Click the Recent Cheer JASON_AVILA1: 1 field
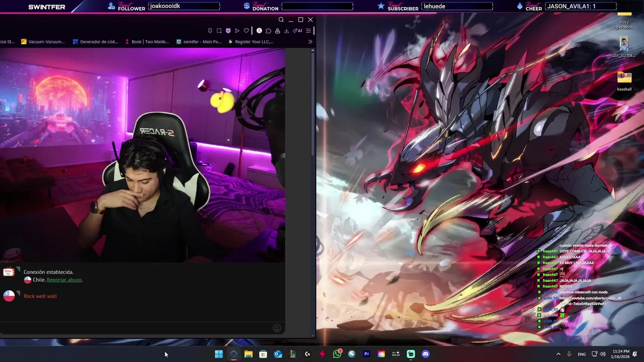 point(581,6)
